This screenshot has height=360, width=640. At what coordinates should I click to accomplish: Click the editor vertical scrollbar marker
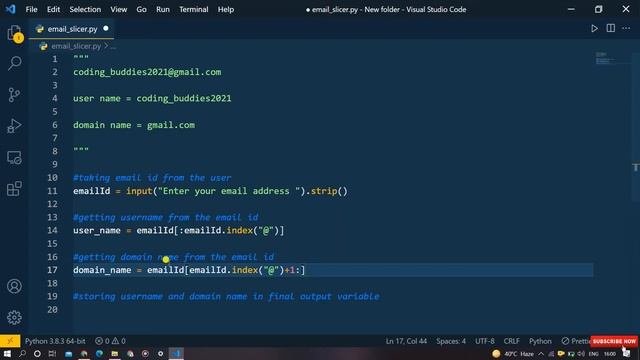tap(636, 167)
